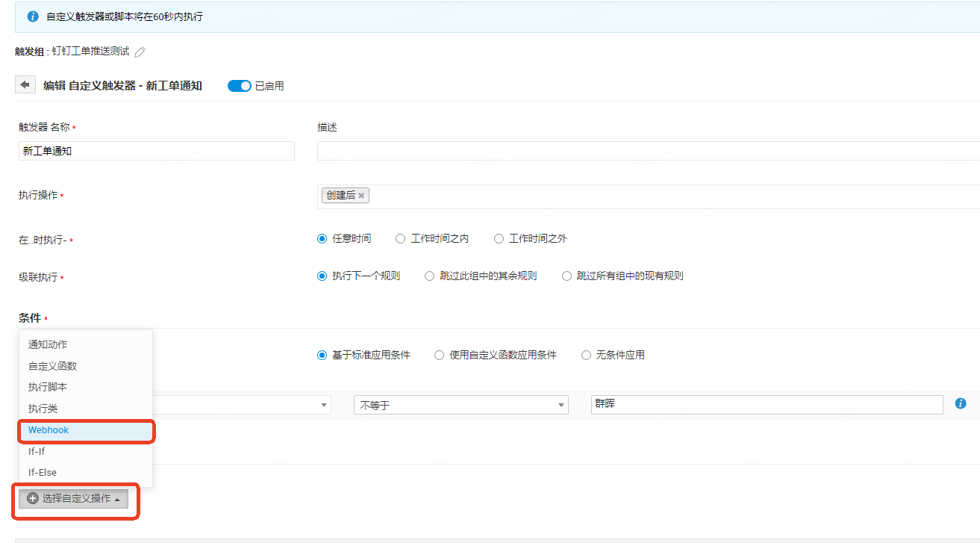Image resolution: width=980 pixels, height=543 pixels.
Task: Select 通知动作 from the action menu
Action: coord(48,344)
